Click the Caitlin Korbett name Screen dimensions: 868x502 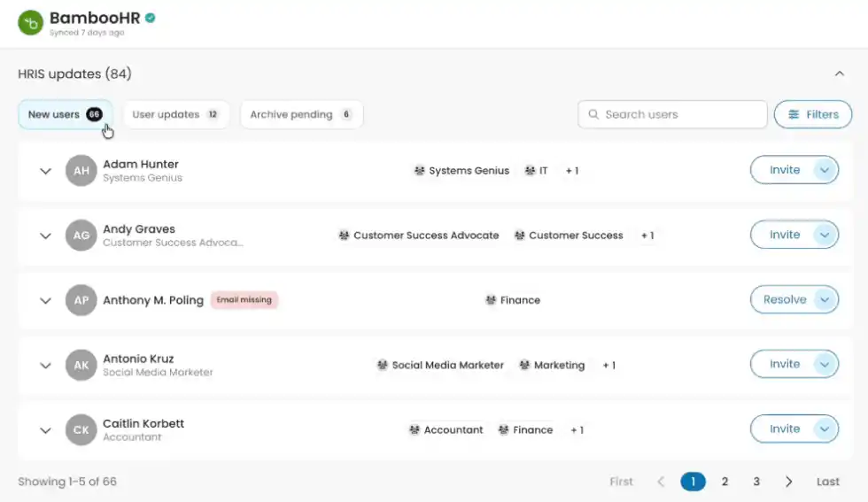[x=143, y=423]
